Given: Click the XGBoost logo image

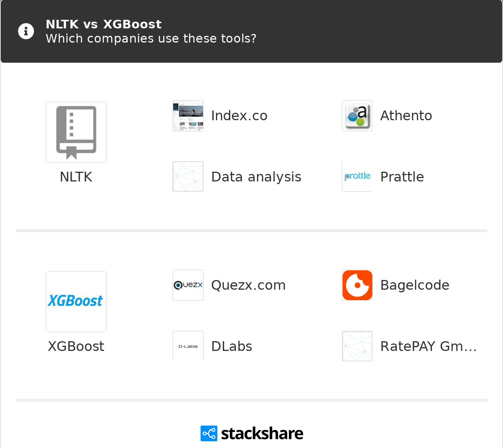Looking at the screenshot, I should pos(76,301).
